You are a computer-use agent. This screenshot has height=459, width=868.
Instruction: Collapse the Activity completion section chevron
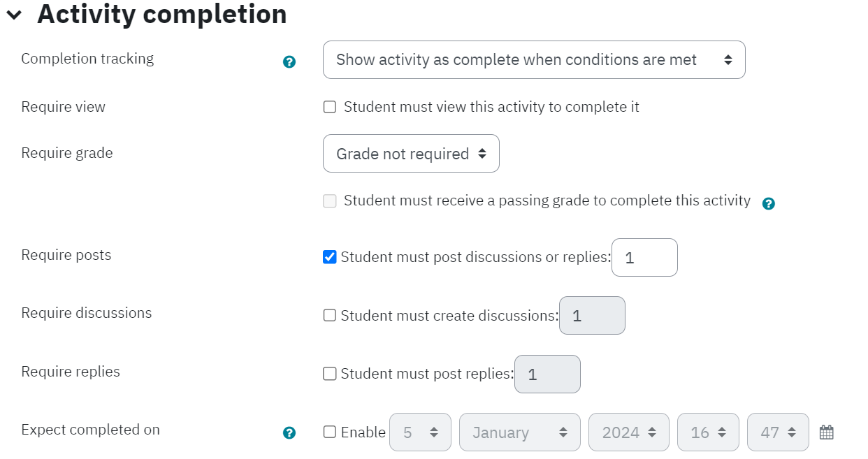(14, 15)
